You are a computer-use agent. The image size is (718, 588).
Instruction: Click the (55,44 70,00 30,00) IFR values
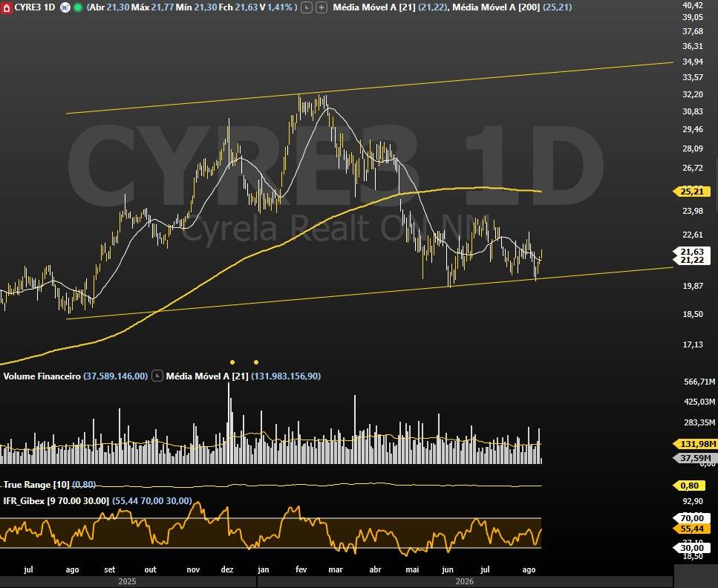point(151,501)
